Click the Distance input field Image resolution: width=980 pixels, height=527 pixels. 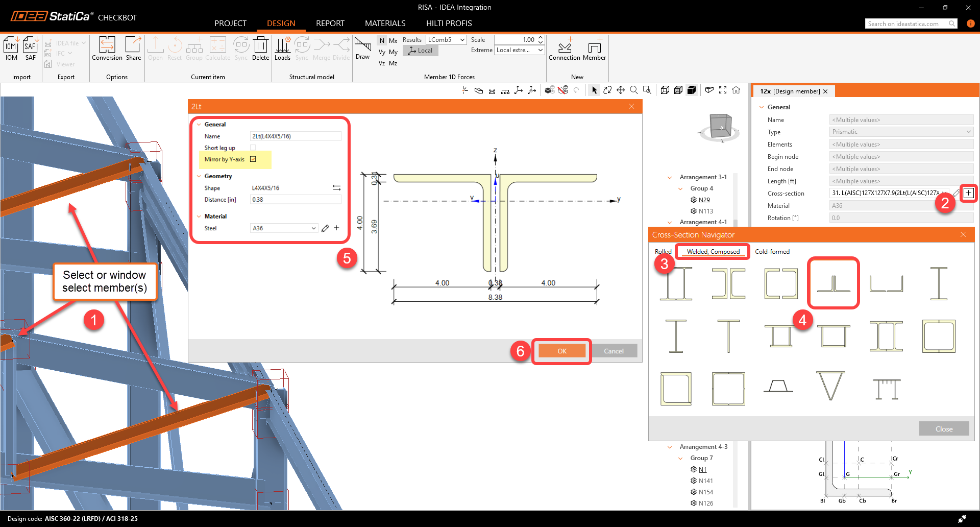tap(296, 200)
